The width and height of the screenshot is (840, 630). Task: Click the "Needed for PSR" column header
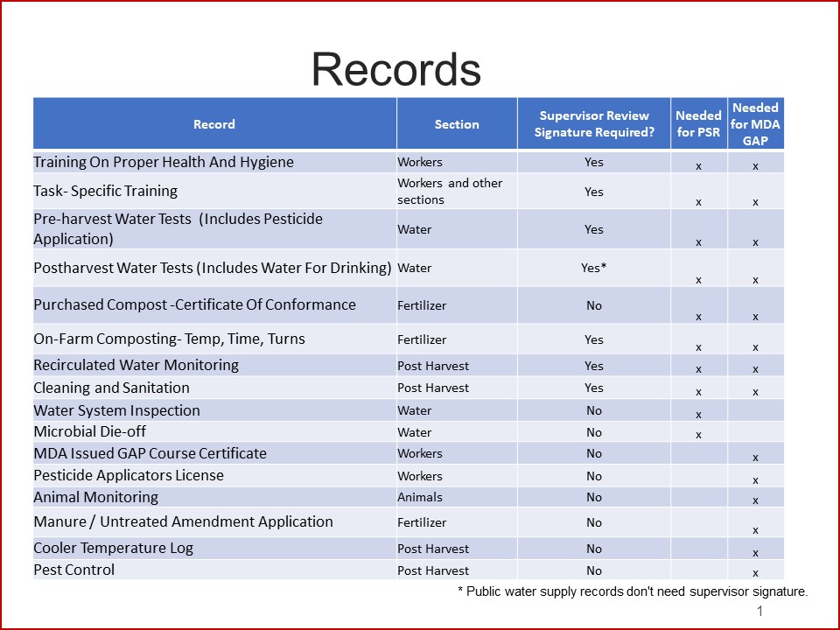click(x=697, y=123)
